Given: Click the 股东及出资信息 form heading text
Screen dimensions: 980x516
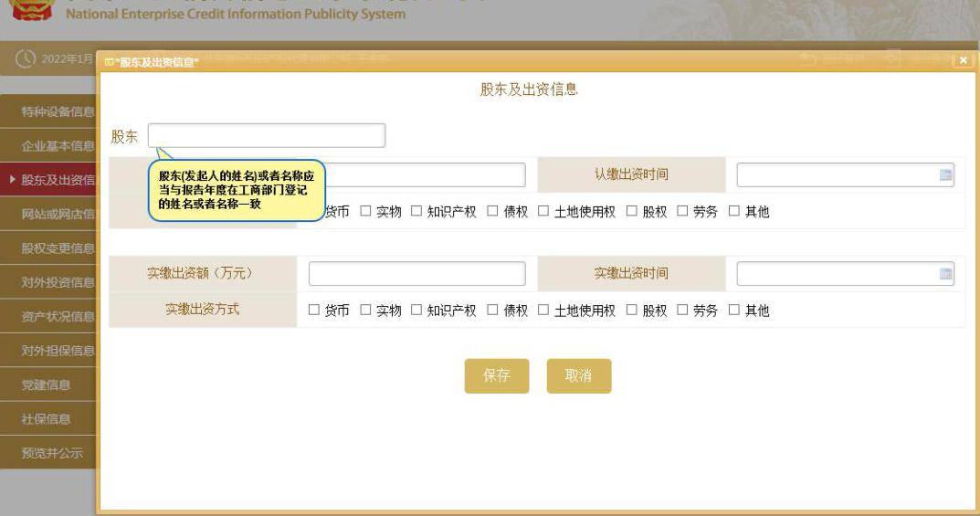Looking at the screenshot, I should (529, 90).
